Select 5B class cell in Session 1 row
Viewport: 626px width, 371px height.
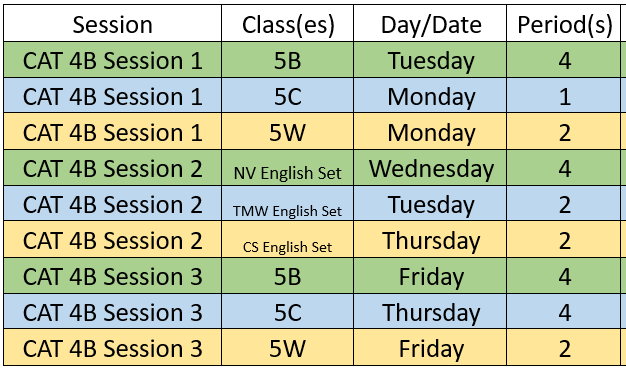click(287, 60)
